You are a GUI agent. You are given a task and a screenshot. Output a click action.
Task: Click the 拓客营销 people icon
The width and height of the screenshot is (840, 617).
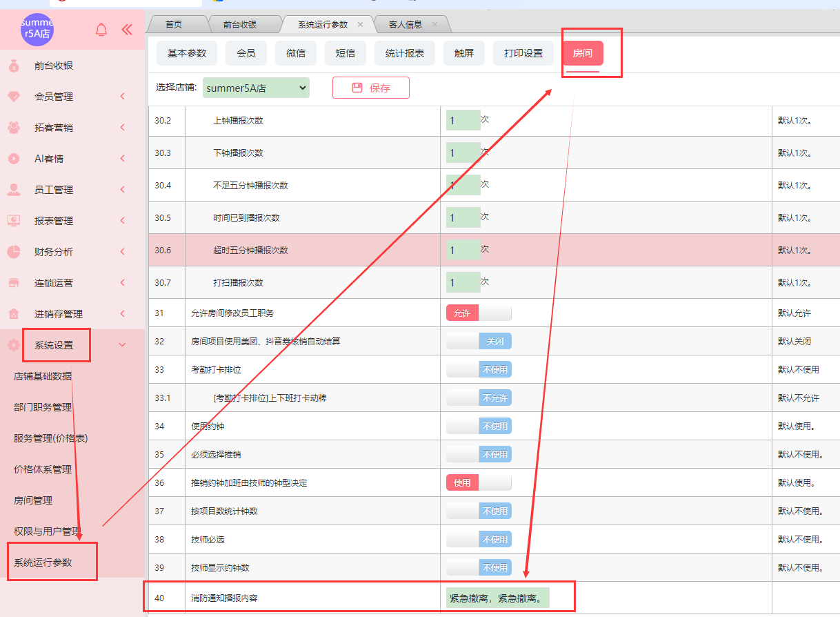[14, 128]
